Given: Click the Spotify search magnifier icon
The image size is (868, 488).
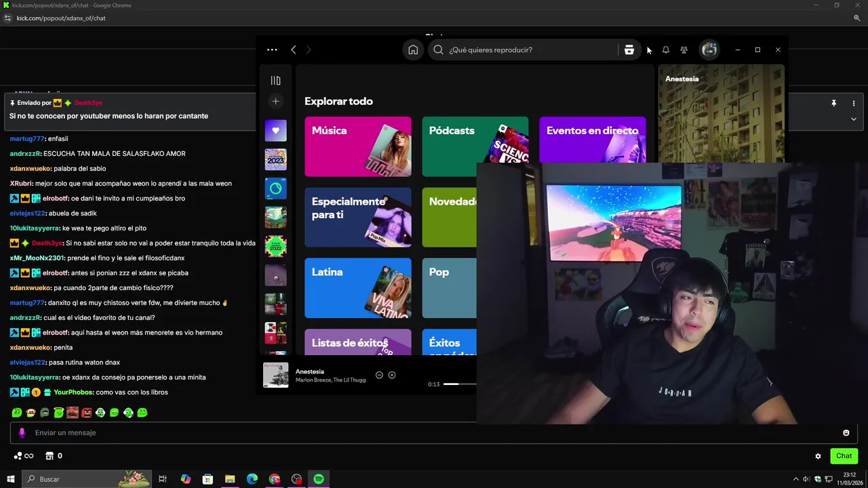Looking at the screenshot, I should coord(438,49).
